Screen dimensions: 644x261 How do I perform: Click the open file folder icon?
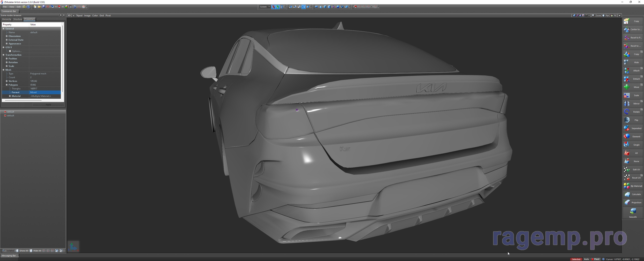point(39,7)
